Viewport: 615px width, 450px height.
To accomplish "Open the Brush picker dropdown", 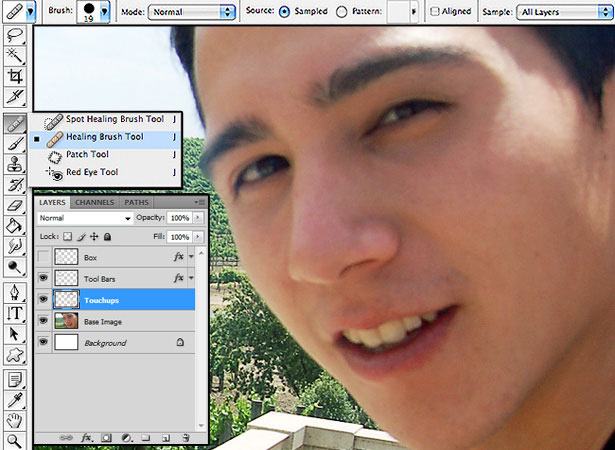I will coord(104,12).
